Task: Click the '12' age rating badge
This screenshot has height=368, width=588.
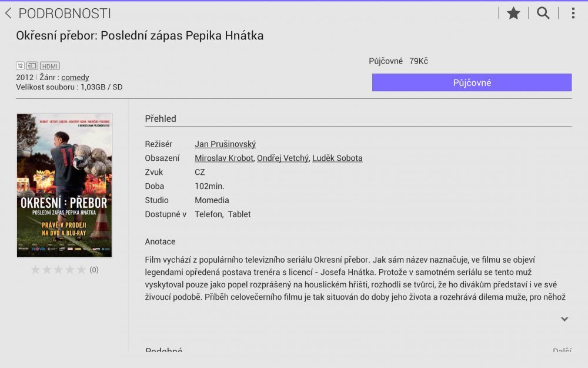Action: [x=19, y=65]
